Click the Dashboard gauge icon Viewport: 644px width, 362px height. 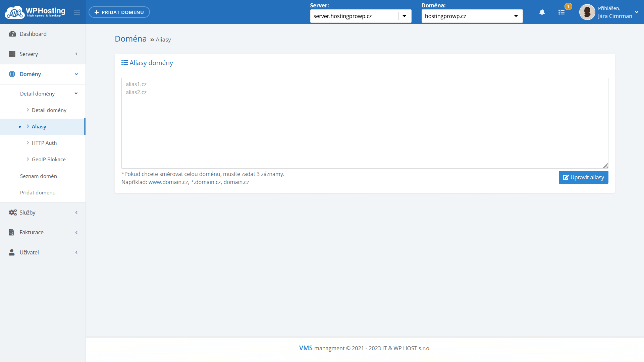point(12,34)
